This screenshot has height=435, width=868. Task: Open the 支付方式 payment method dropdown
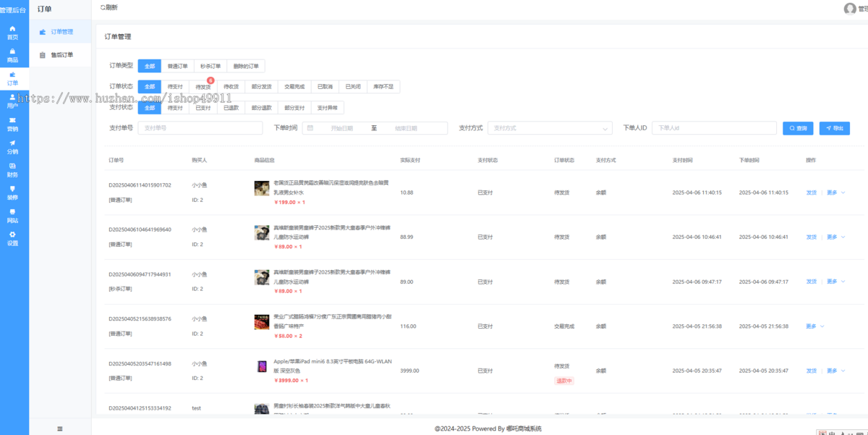coord(550,128)
